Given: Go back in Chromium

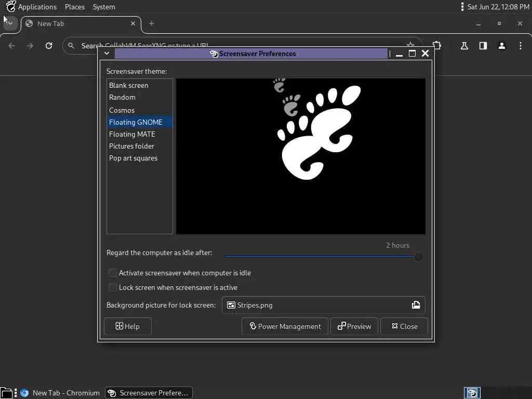Looking at the screenshot, I should [12, 46].
